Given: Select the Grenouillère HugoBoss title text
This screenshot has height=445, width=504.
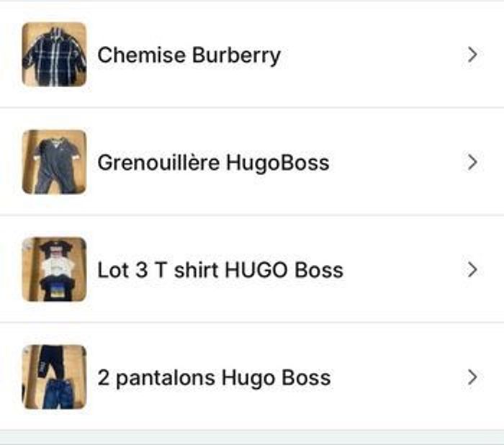Looking at the screenshot, I should click(x=213, y=163).
